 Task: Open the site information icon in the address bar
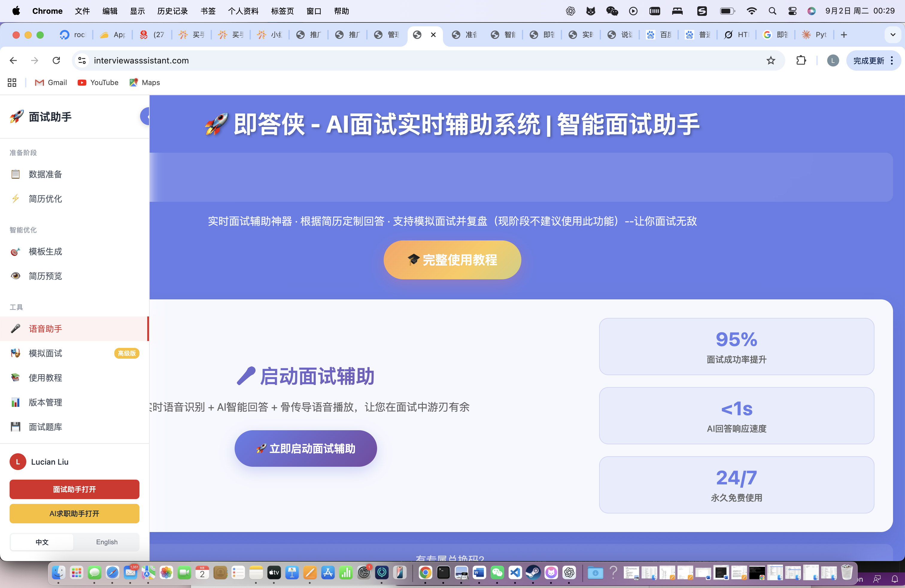82,60
